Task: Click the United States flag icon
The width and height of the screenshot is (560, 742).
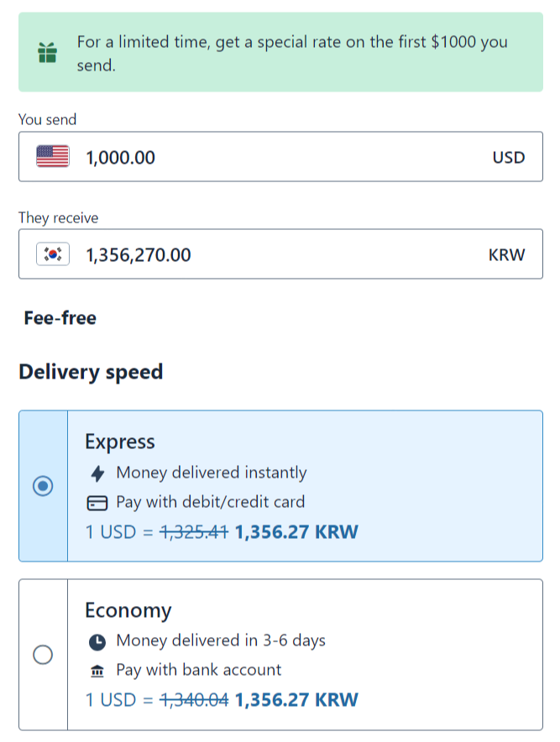Action: pos(52,157)
